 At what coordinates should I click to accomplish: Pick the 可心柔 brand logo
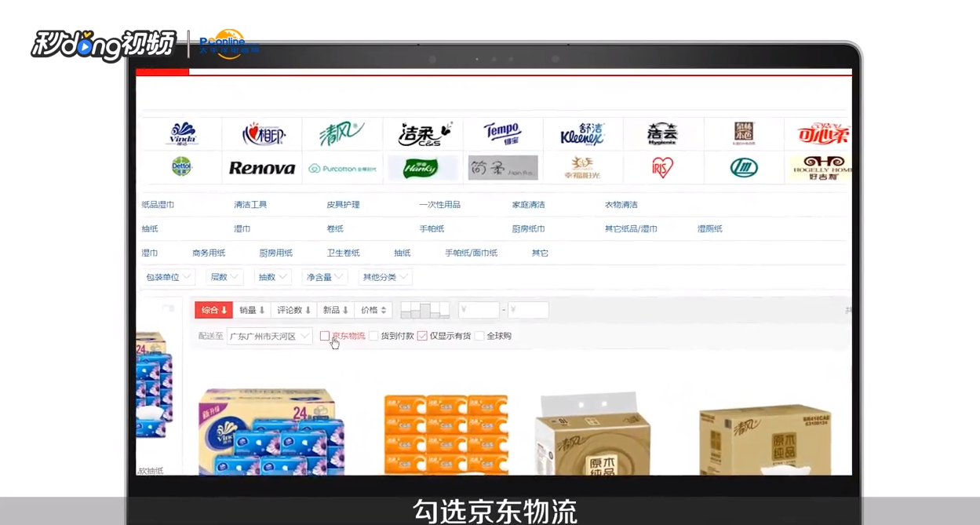pos(823,134)
